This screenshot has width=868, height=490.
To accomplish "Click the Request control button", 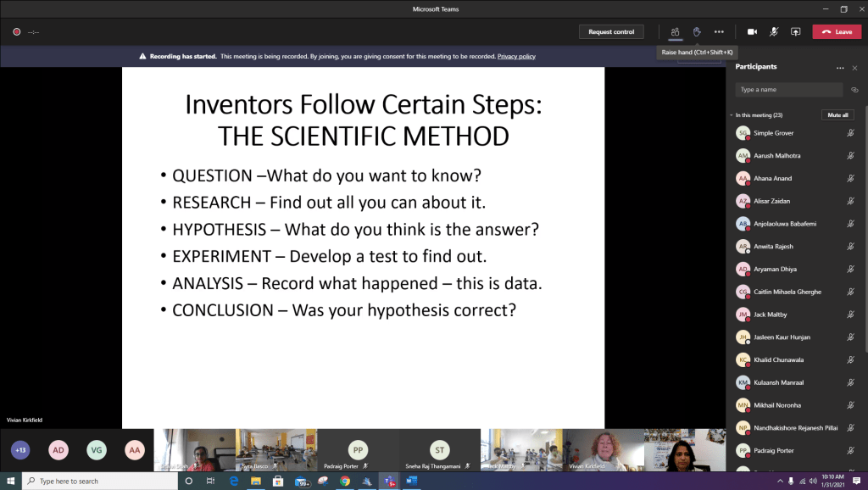I will pyautogui.click(x=611, y=32).
